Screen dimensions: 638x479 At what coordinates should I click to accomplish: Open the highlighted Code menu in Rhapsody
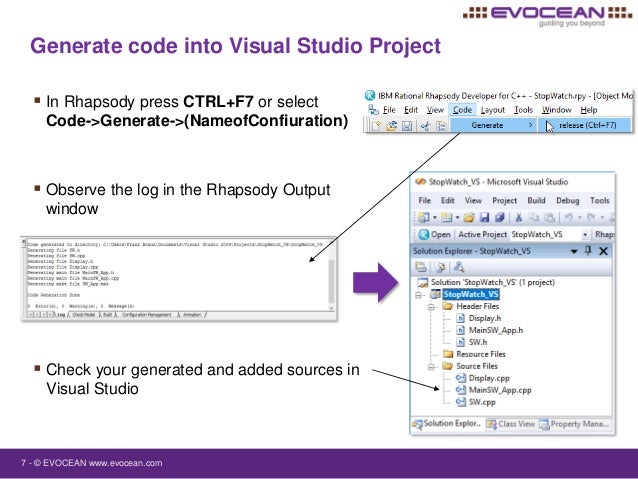click(x=462, y=110)
